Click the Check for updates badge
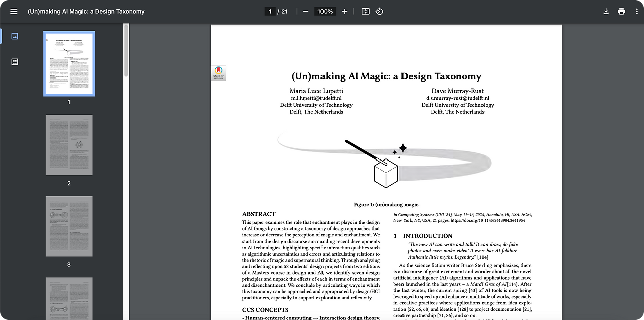 coord(218,73)
